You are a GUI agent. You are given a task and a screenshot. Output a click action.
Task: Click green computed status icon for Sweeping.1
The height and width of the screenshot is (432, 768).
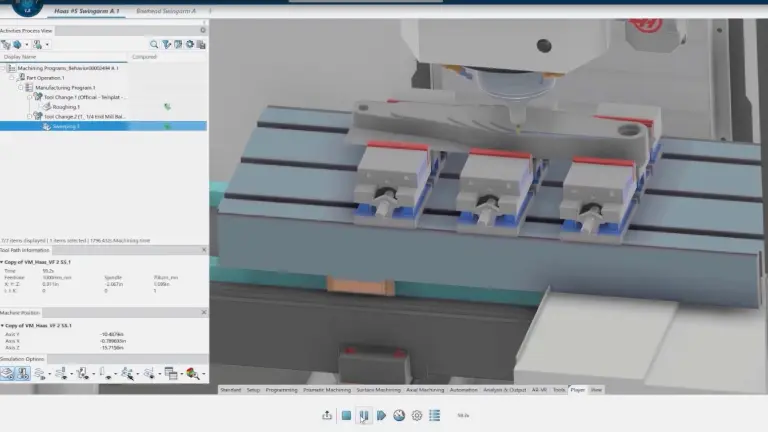(x=168, y=126)
